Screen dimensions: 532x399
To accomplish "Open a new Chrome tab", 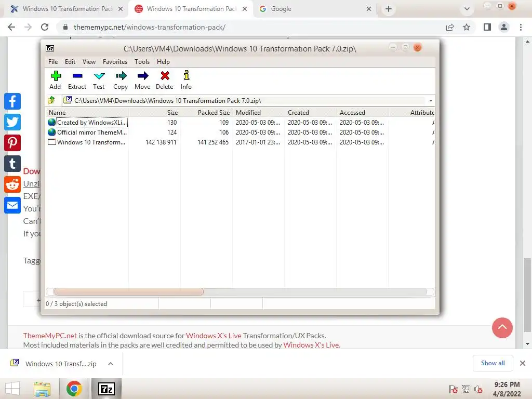I will [389, 9].
